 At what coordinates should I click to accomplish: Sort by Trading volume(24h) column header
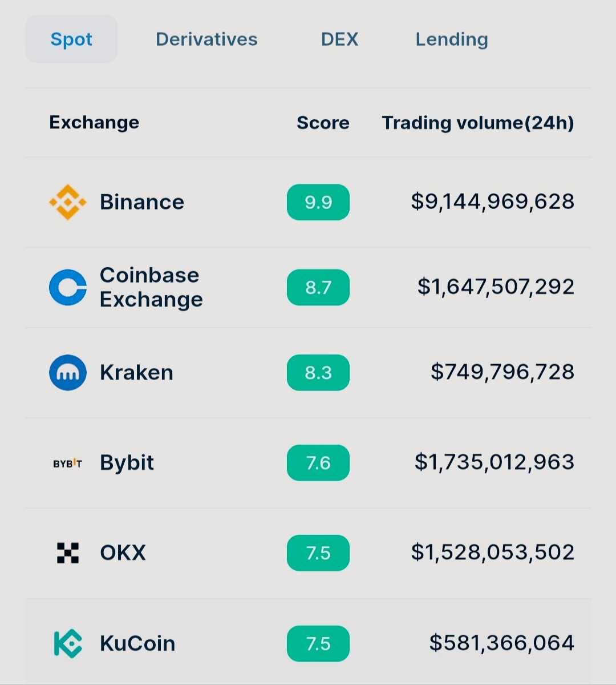478,123
